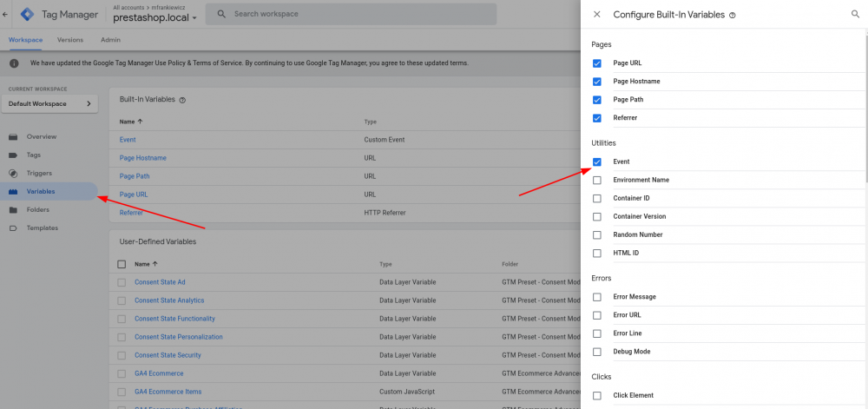The image size is (868, 409).
Task: Switch to the Admin tab
Action: tap(110, 40)
